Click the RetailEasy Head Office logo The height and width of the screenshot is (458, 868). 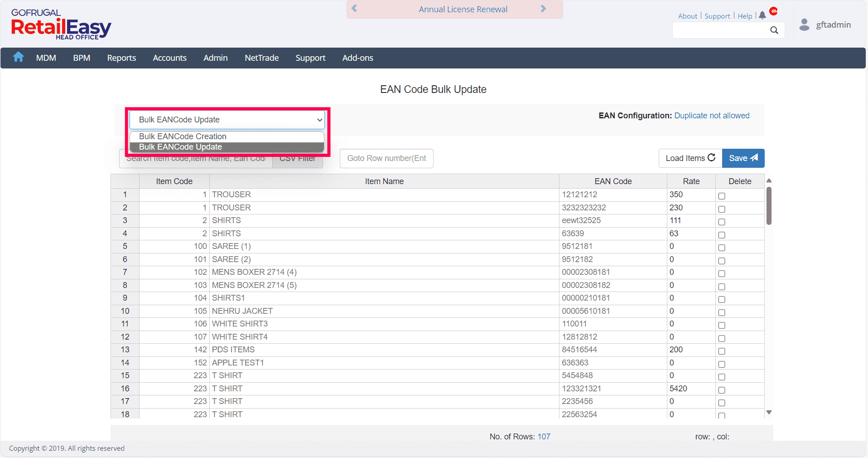(61, 24)
